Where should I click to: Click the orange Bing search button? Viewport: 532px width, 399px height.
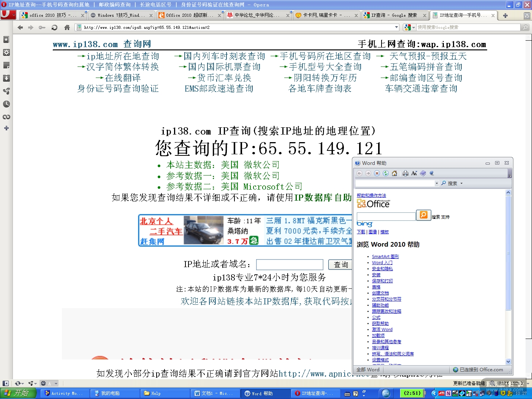pos(423,215)
